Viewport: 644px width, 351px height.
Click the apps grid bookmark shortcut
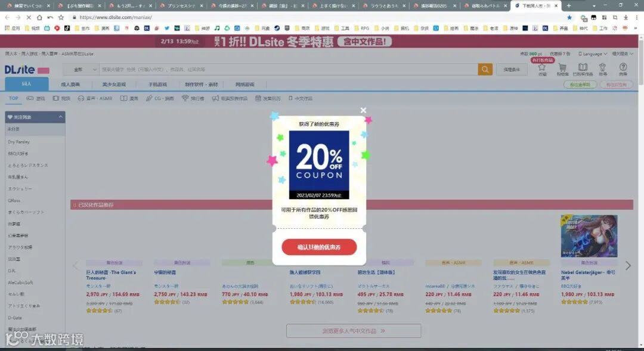click(x=12, y=29)
